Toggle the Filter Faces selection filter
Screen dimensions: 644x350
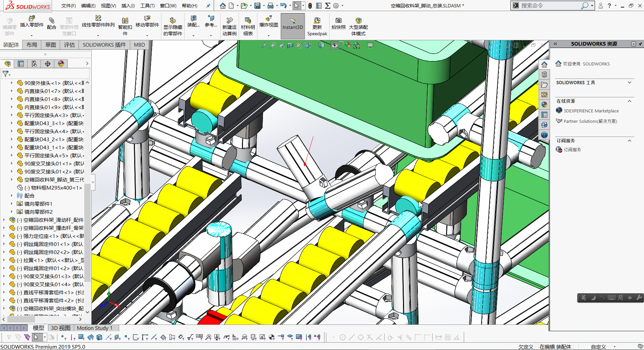[81, 337]
